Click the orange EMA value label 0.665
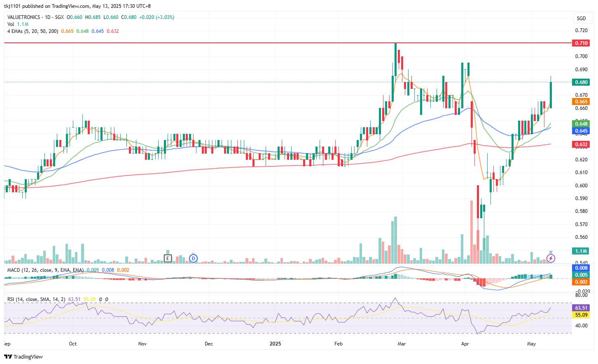Viewport: 598px width, 364px height. (x=581, y=101)
